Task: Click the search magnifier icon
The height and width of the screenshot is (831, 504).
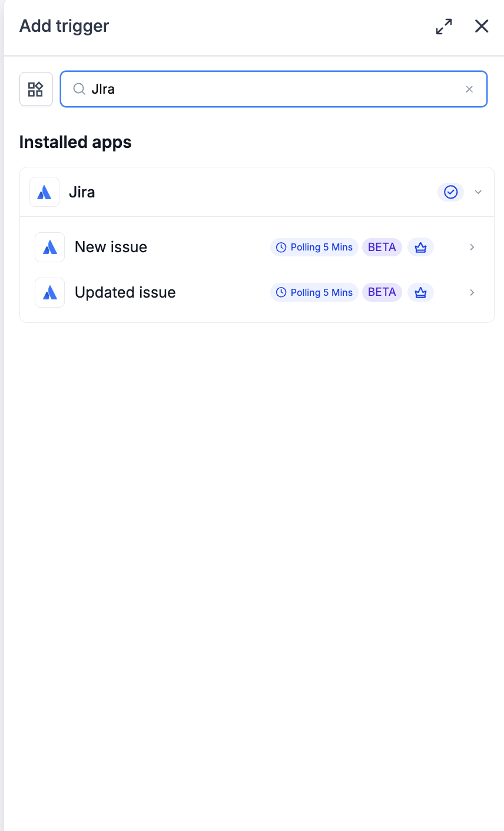Action: [79, 89]
